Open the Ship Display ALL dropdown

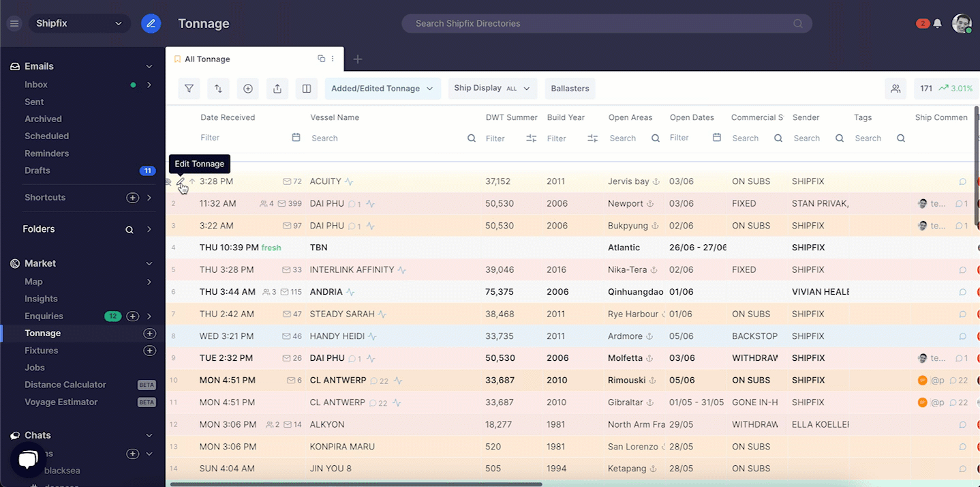pos(492,89)
